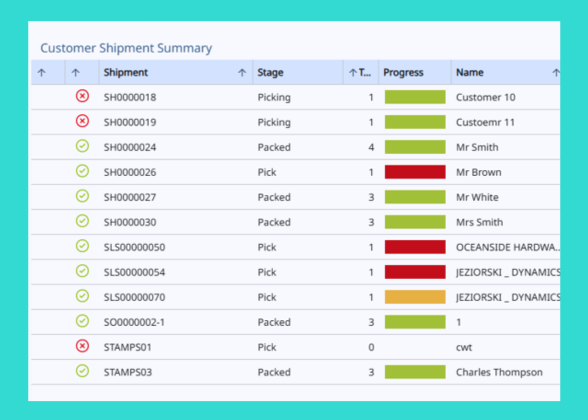Click the green check icon for SH0000024
This screenshot has height=420, width=588.
tap(82, 146)
